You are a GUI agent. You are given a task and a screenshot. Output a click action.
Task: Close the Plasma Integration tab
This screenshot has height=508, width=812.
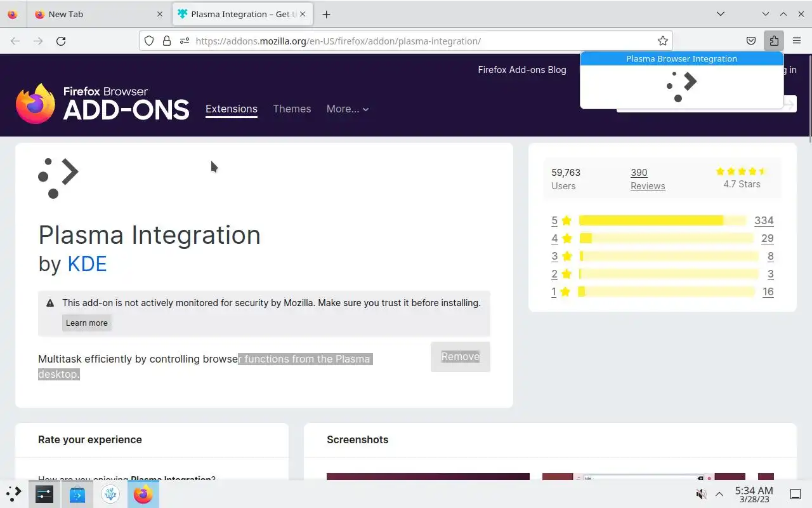click(x=303, y=14)
